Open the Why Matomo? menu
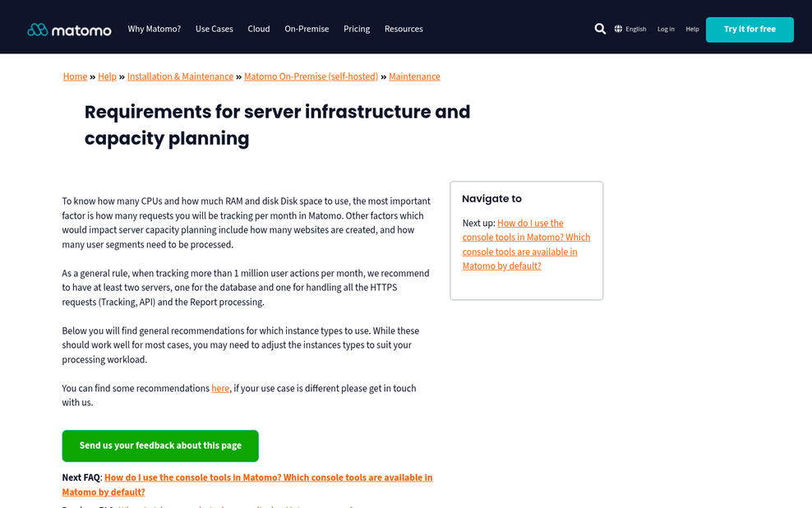 155,29
